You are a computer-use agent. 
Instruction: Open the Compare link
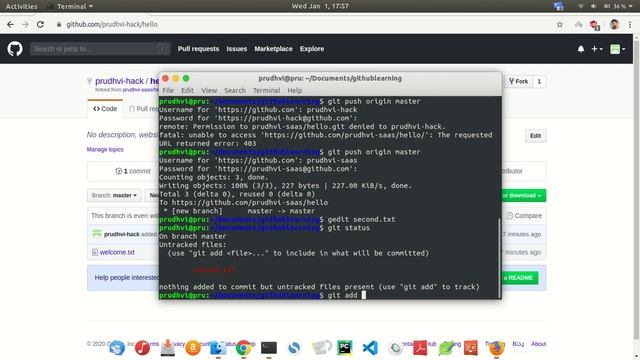click(524, 216)
